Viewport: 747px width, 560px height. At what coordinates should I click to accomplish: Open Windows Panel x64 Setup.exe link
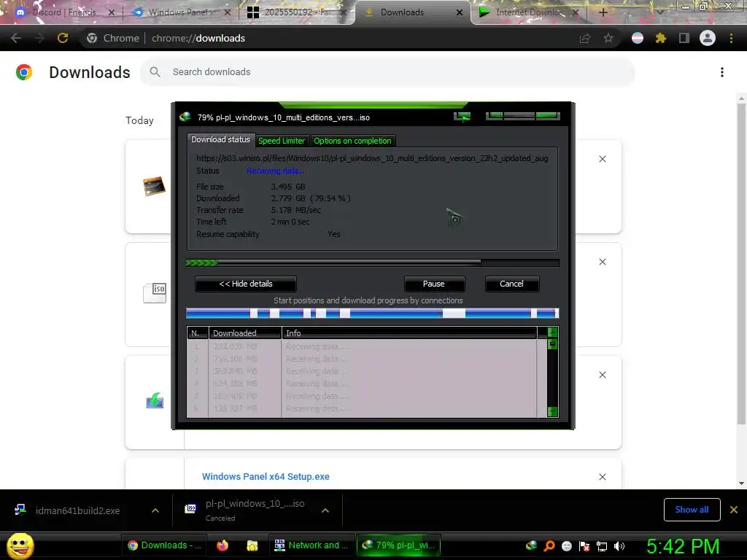pyautogui.click(x=266, y=477)
